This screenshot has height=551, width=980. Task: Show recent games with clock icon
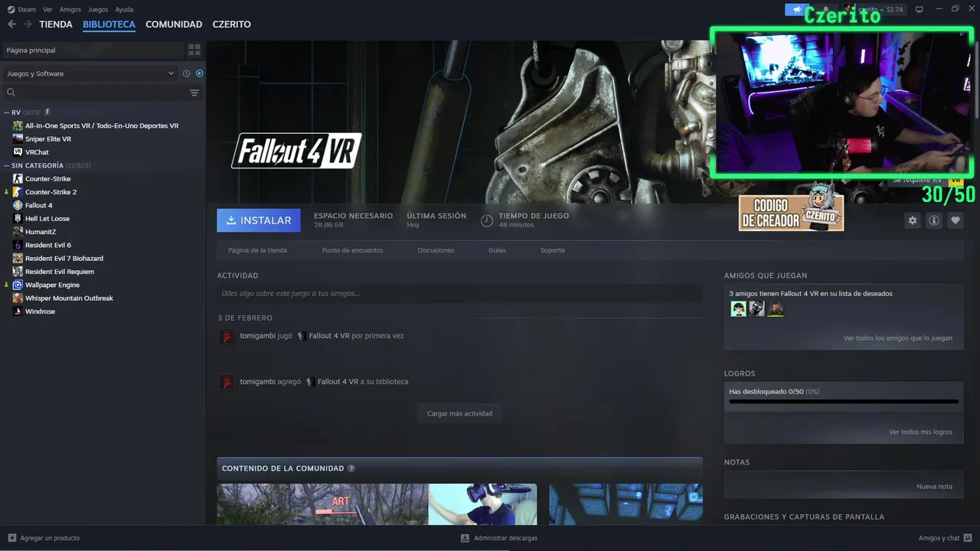tap(186, 73)
